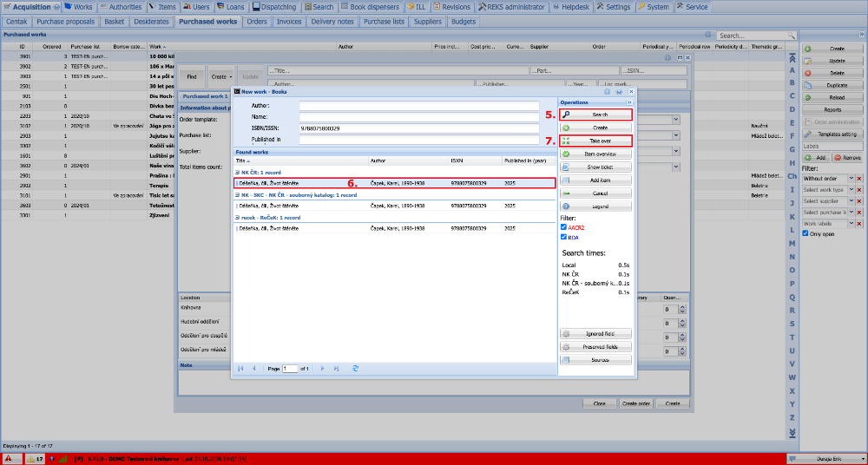Open the Select supplier dropdown

pos(851,201)
